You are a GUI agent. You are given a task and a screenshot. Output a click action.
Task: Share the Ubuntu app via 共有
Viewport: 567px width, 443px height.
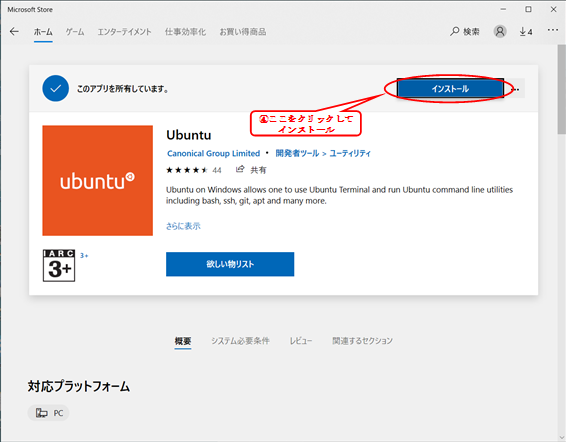coord(251,170)
